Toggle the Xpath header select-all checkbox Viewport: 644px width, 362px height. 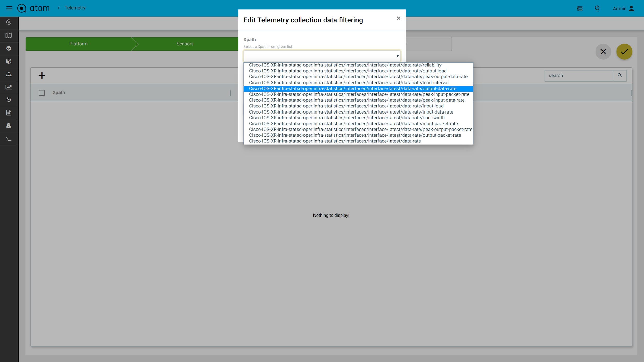click(42, 93)
